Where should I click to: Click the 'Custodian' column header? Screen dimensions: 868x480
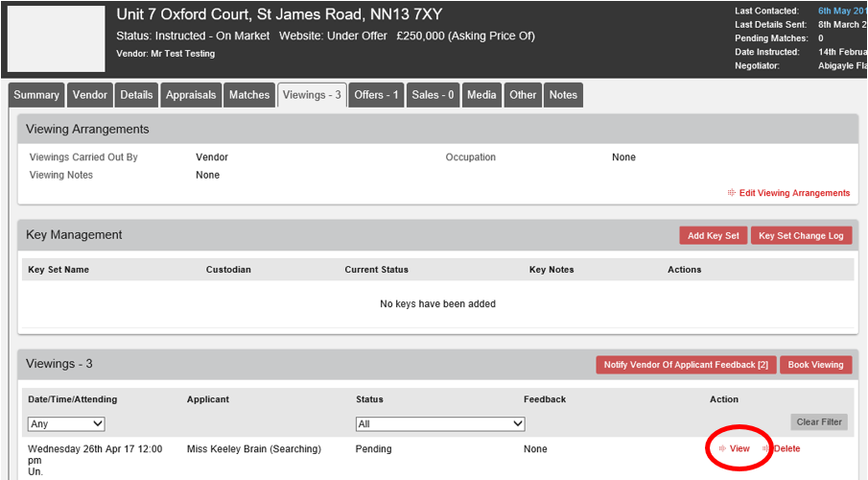pos(228,270)
